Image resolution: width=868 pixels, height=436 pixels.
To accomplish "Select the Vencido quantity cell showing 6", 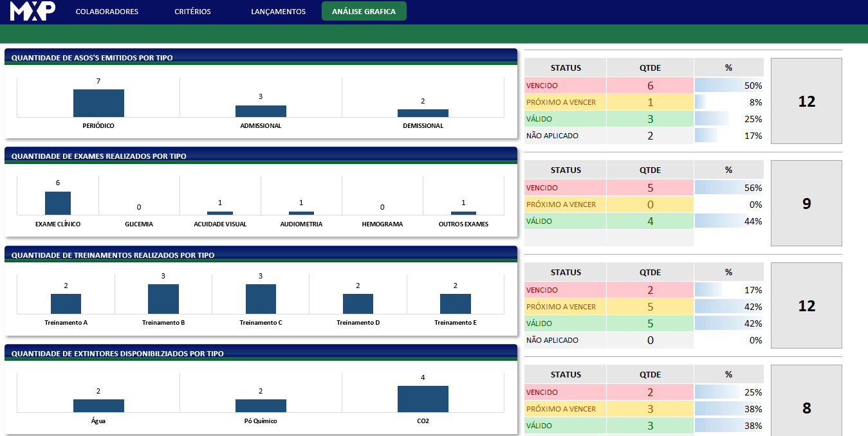I will [650, 86].
